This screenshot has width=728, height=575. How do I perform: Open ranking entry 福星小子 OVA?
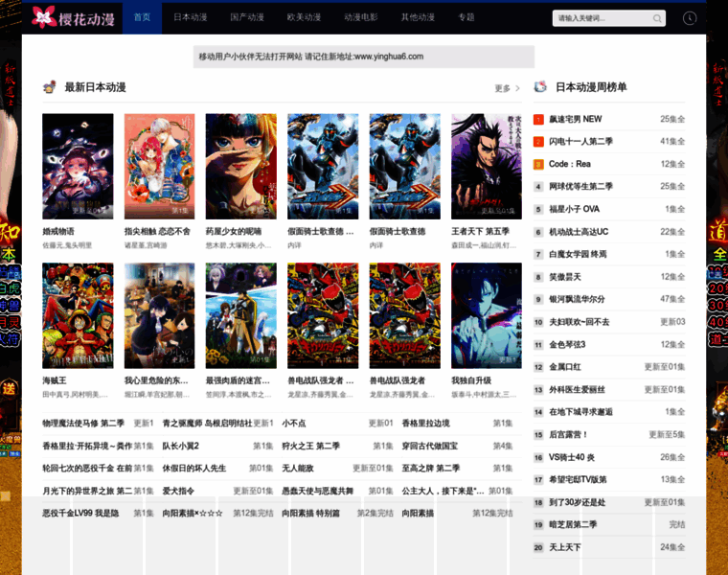(575, 210)
